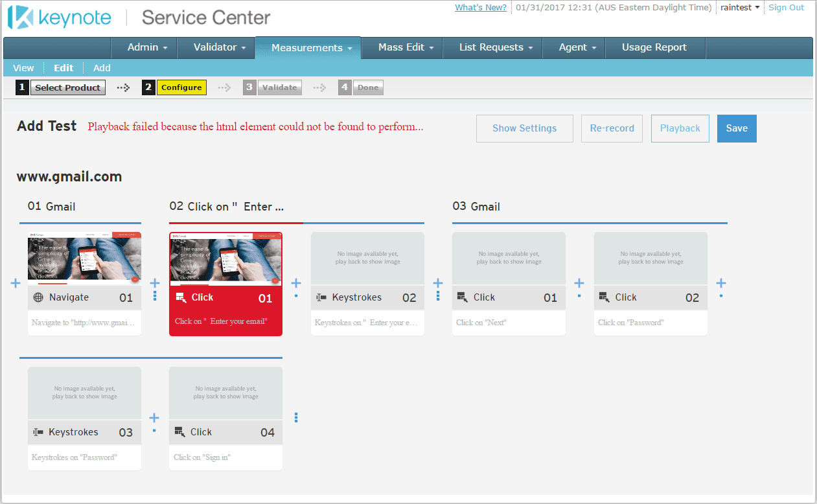Viewport: 817px width, 504px height.
Task: Click the Keynote logo
Action: 60,17
